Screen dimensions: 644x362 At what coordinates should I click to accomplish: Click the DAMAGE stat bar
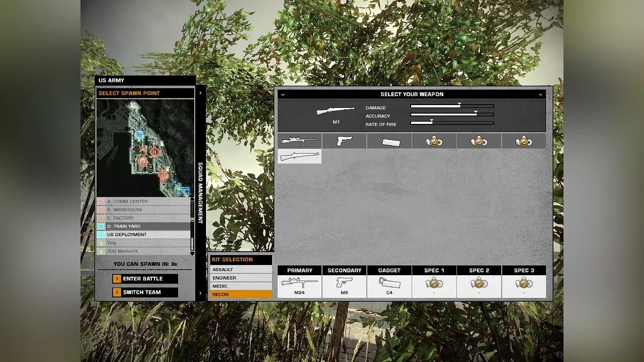[452, 106]
